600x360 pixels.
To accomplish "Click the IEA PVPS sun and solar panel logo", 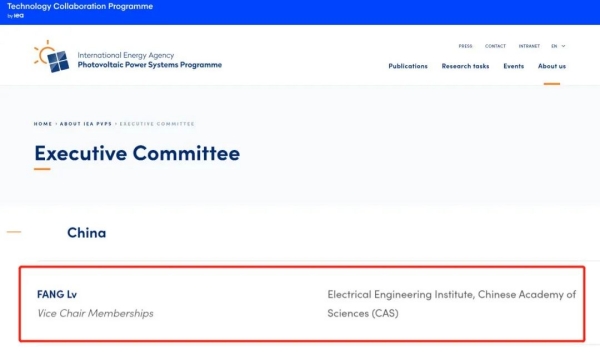I will [x=52, y=56].
